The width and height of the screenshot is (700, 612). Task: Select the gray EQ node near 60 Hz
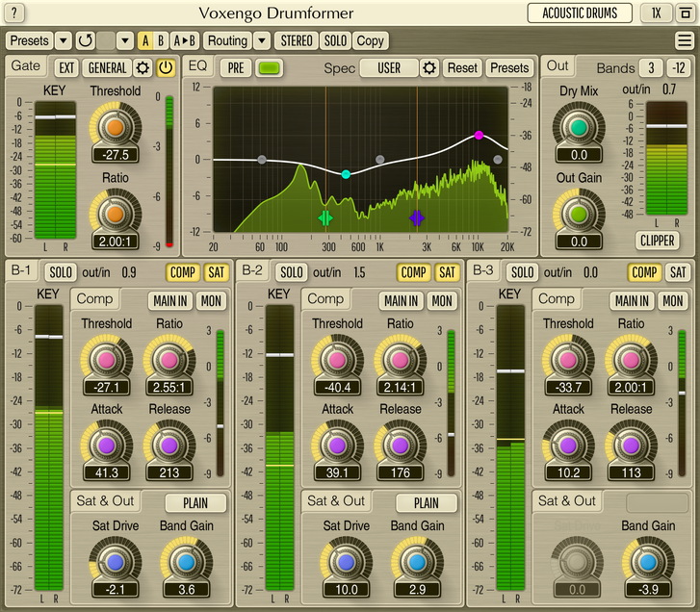(x=262, y=160)
